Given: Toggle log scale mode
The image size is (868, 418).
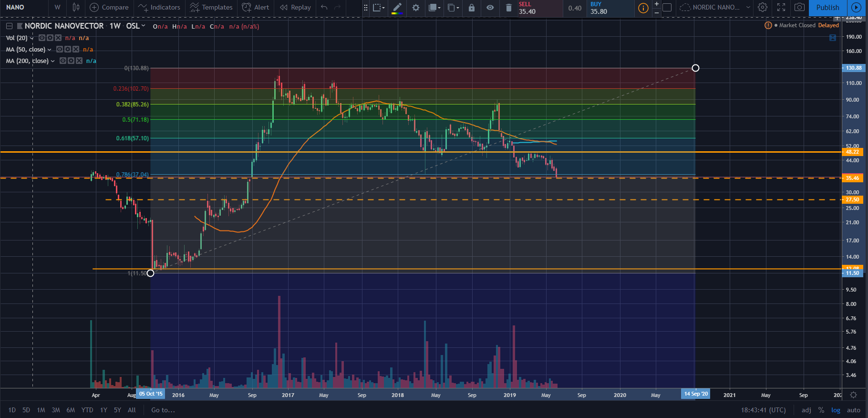Looking at the screenshot, I should [x=836, y=410].
